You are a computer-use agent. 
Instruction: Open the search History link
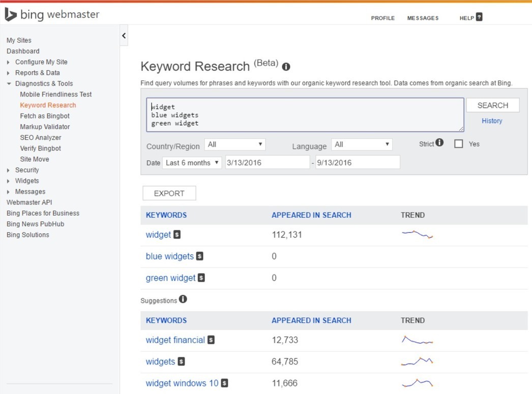click(x=491, y=120)
